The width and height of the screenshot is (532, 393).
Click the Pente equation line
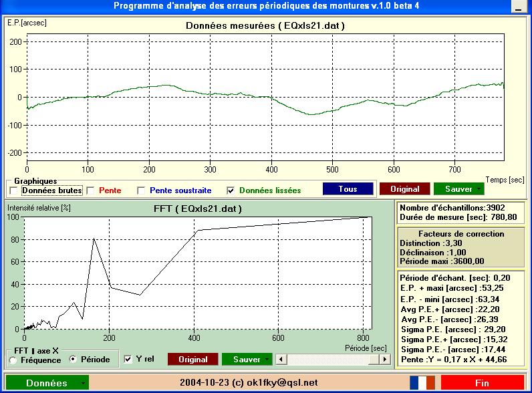[454, 360]
